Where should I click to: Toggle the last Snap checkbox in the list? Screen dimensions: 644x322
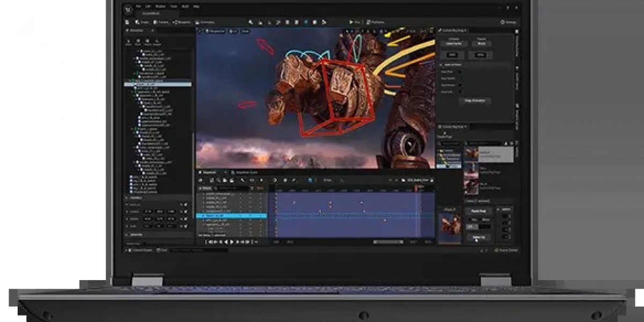[x=460, y=92]
